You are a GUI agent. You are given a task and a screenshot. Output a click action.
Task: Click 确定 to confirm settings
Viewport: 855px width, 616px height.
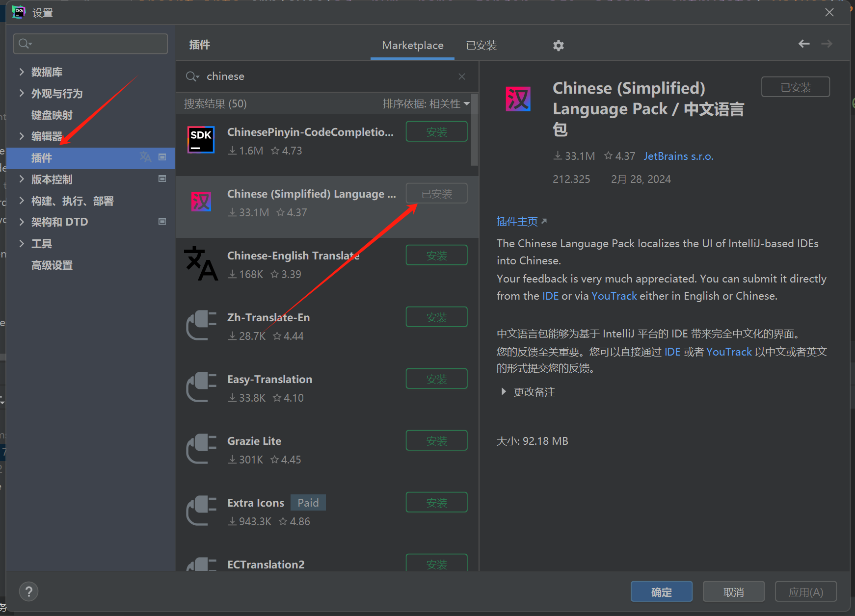point(661,592)
